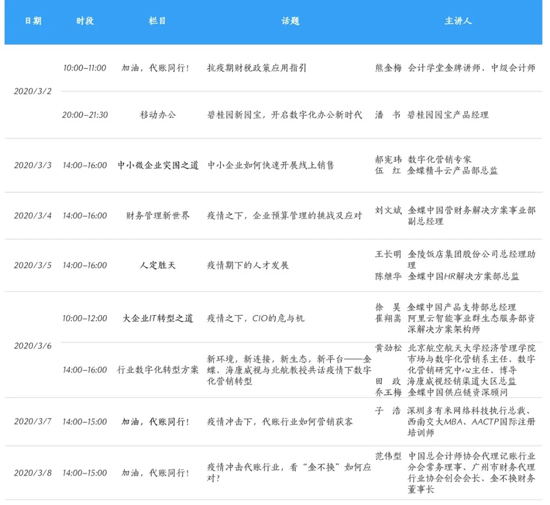Select the 移动办公 column entry

coord(158,115)
